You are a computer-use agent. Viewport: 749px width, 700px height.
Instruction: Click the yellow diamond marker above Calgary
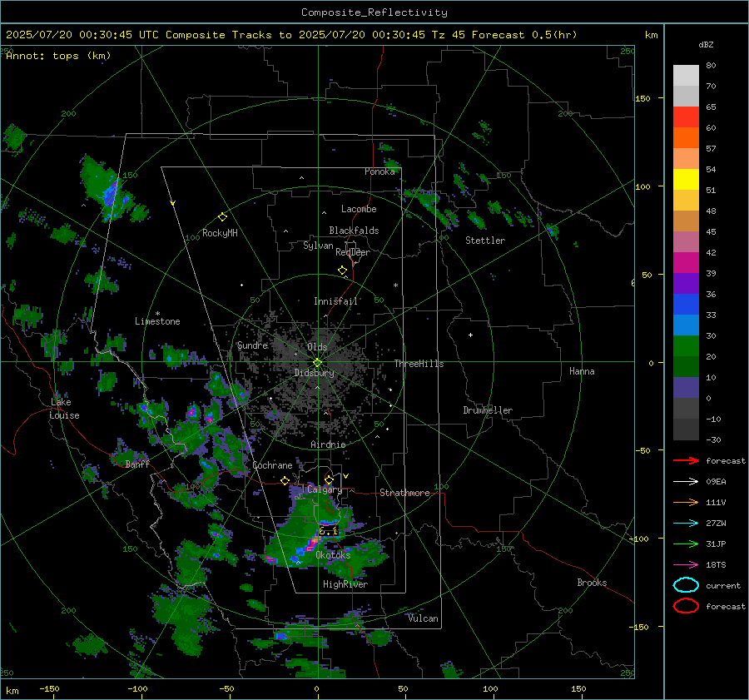329,479
